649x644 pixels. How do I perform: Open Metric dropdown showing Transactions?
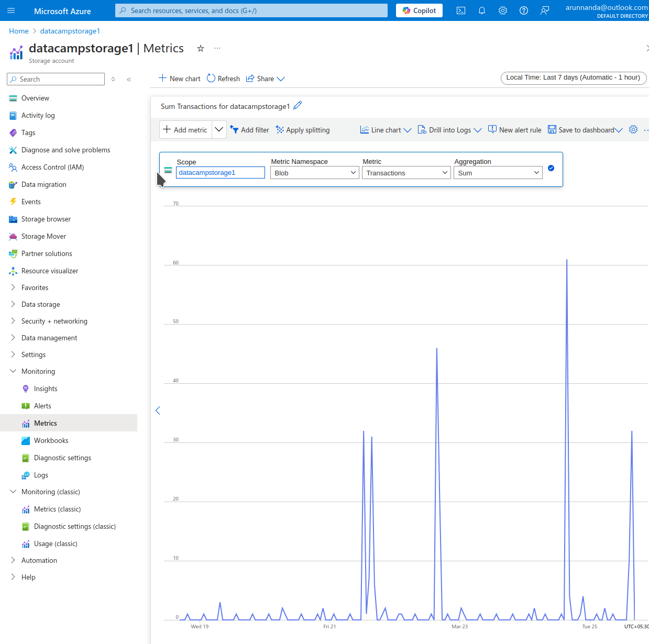point(406,173)
